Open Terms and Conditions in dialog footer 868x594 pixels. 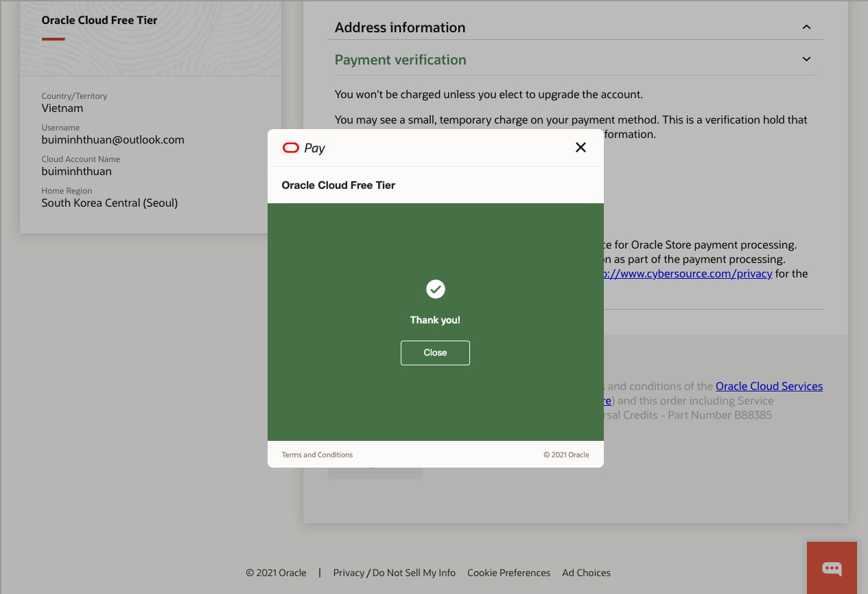click(x=317, y=455)
